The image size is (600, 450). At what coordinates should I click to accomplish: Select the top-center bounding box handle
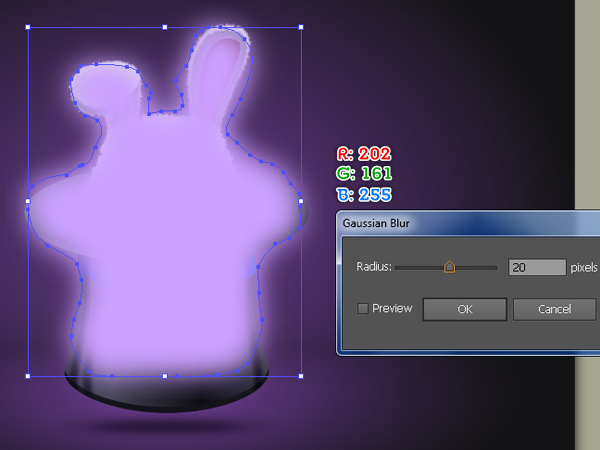pyautogui.click(x=165, y=27)
